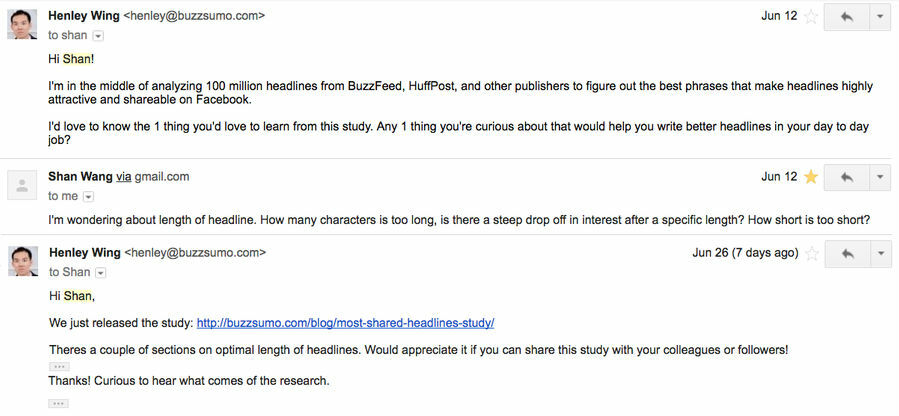The width and height of the screenshot is (899, 416).
Task: Click sender name Shan Wang
Action: tap(80, 177)
